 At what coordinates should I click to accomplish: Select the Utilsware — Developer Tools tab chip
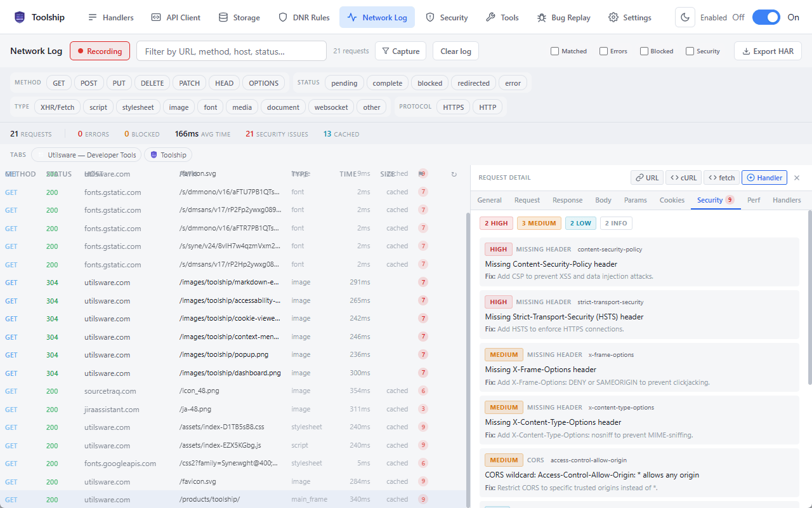click(x=86, y=154)
